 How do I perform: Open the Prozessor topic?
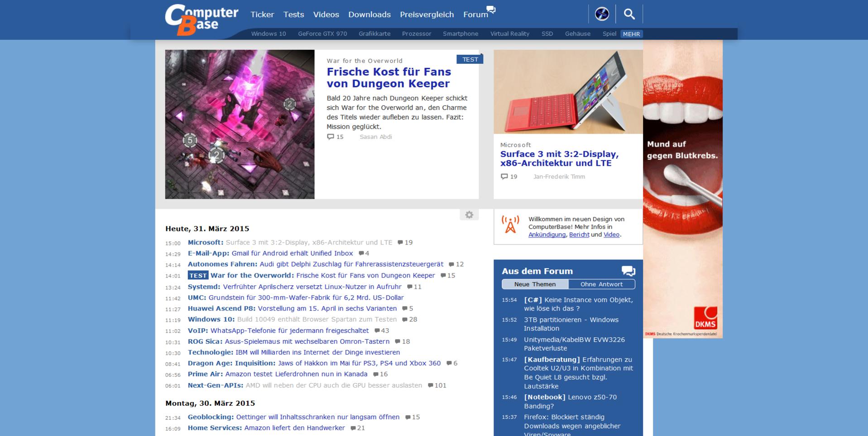click(417, 34)
